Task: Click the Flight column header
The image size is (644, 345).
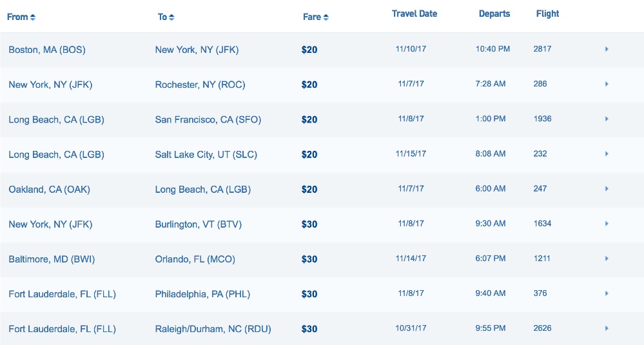Action: pyautogui.click(x=547, y=14)
